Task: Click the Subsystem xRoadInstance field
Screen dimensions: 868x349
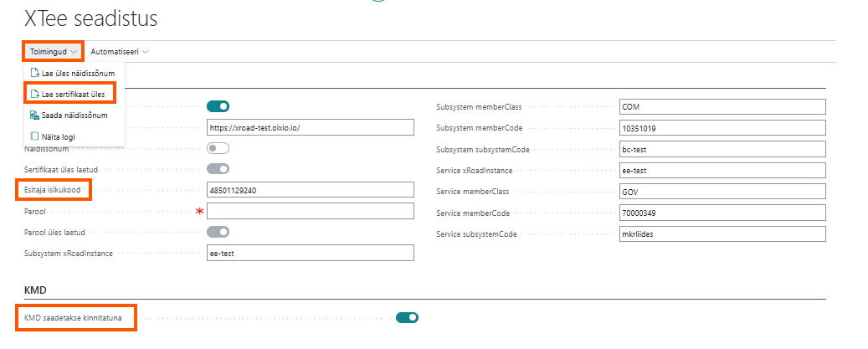Action: 311,253
